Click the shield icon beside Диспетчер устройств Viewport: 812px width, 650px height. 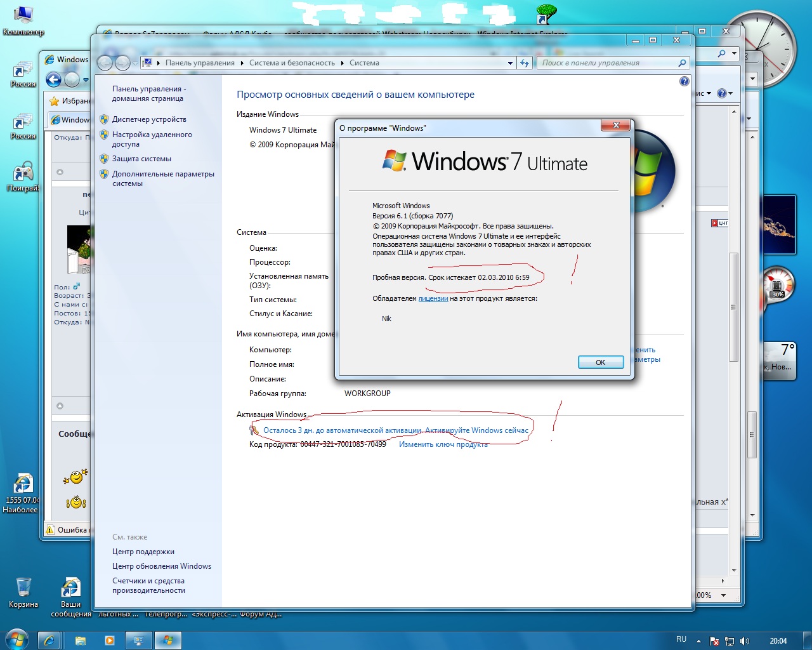104,119
